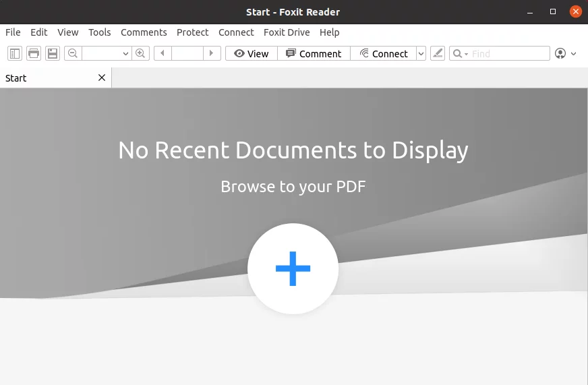Open the Tools menu

tap(100, 32)
